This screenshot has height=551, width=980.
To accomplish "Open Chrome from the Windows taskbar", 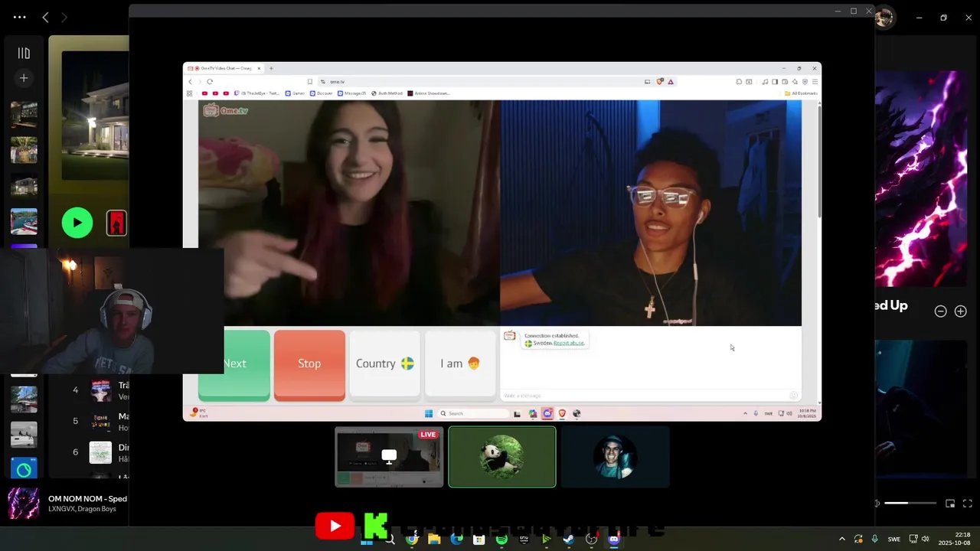I will (412, 540).
